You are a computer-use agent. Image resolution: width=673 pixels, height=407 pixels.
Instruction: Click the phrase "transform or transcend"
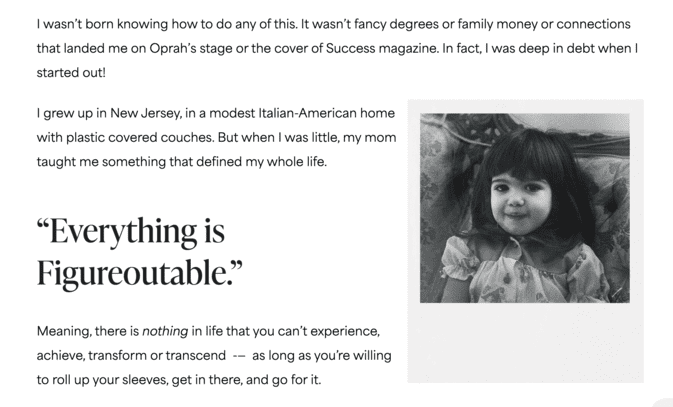157,356
